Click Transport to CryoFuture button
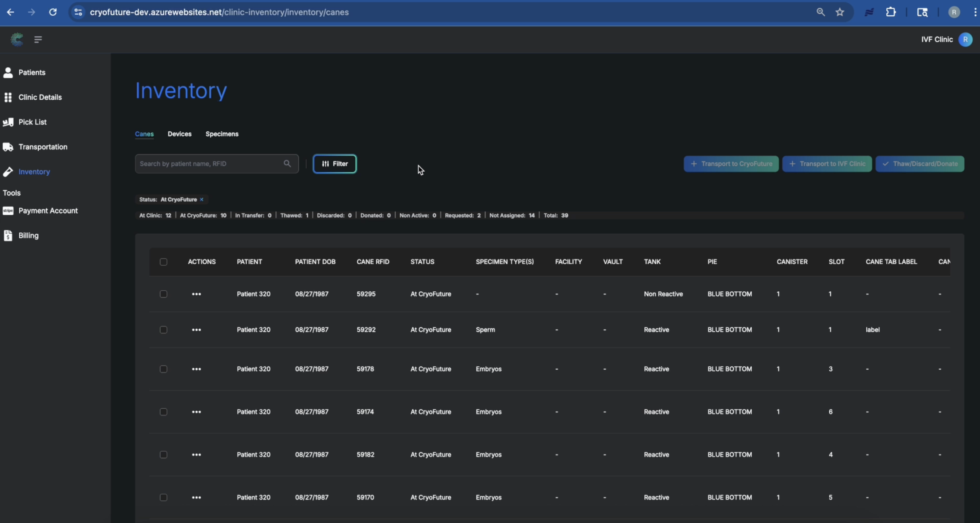The image size is (980, 523). (x=731, y=164)
